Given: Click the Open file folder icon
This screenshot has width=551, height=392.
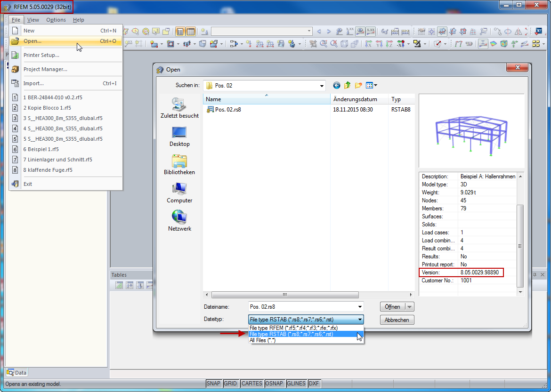Looking at the screenshot, I should [15, 42].
